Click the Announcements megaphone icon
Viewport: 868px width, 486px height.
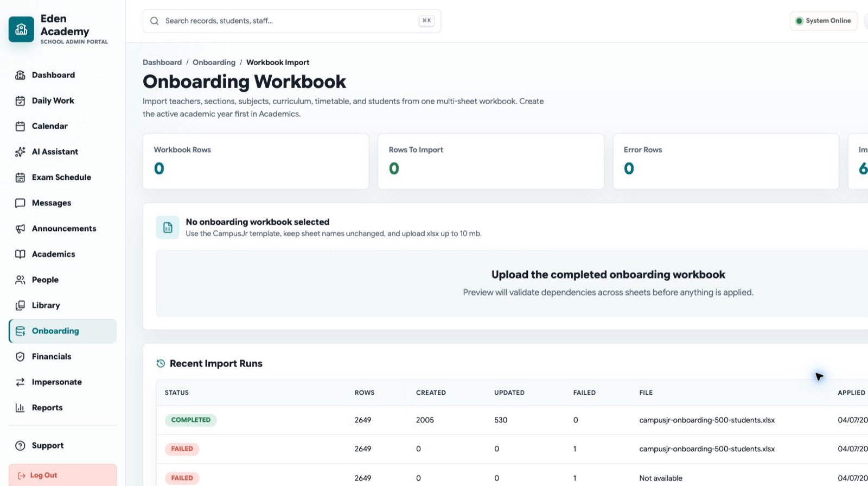20,229
